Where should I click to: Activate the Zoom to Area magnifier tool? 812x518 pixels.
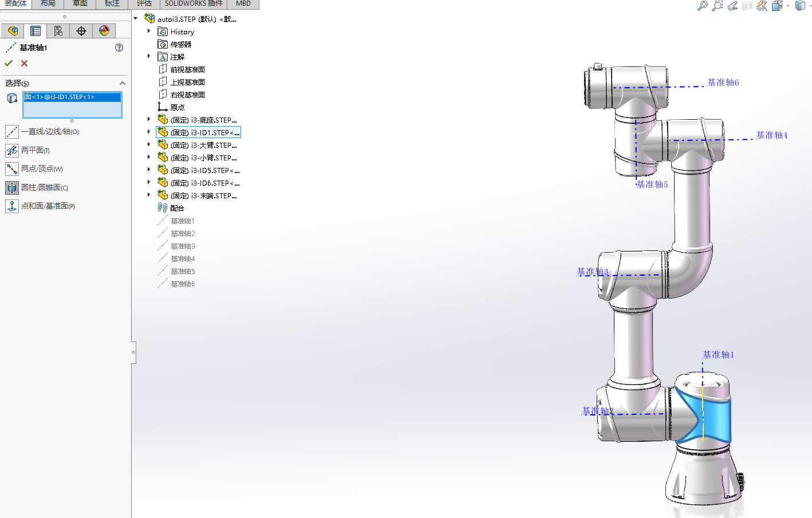718,6
